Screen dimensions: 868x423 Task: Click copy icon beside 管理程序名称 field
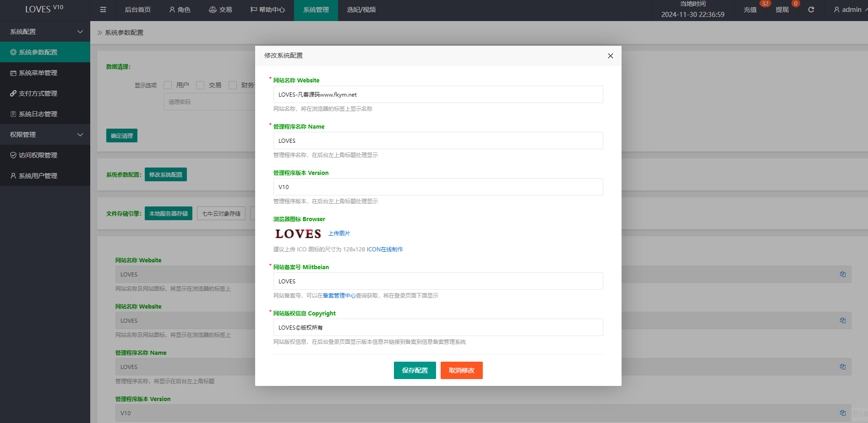pos(842,367)
